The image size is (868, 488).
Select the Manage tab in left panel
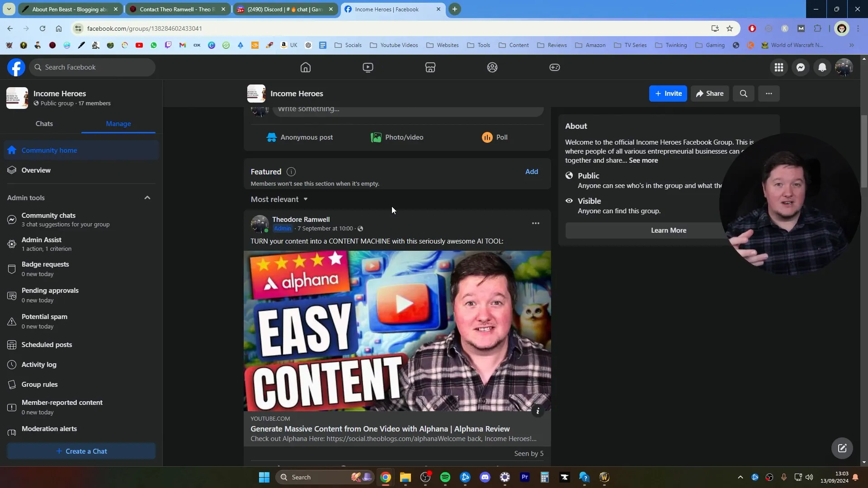tap(118, 123)
